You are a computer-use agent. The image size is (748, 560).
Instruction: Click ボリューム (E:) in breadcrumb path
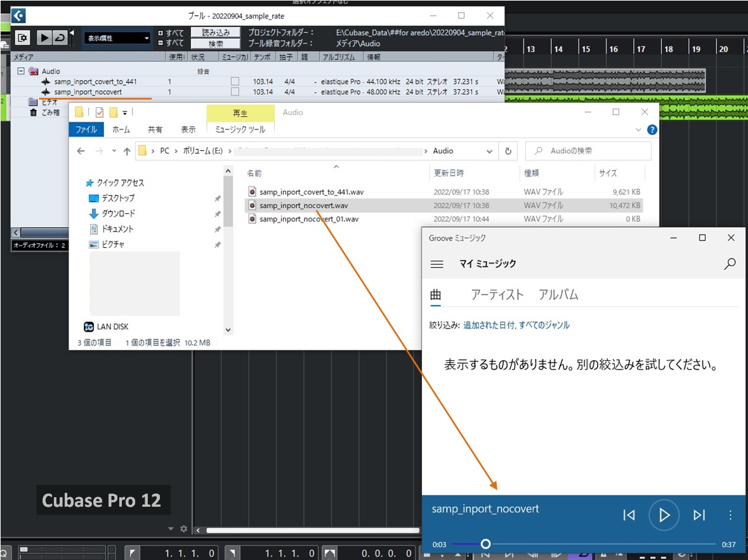(x=203, y=151)
